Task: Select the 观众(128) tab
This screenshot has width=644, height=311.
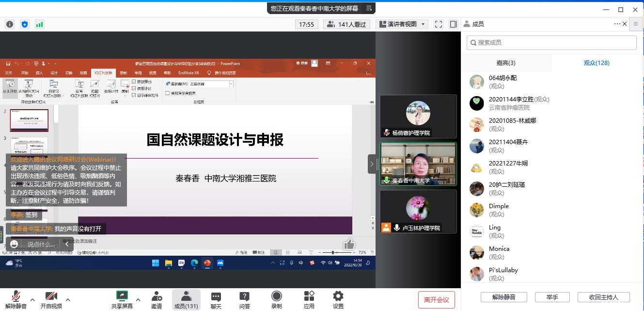Action: point(597,63)
